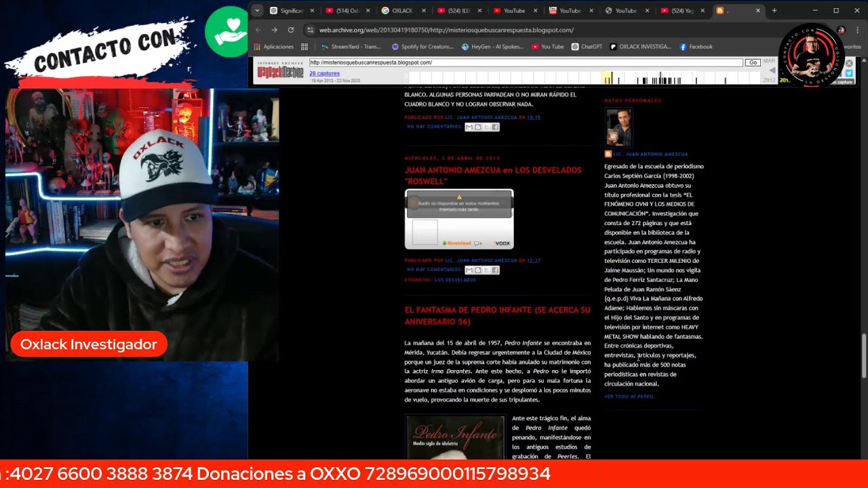Open the You Tube bookmark
Image resolution: width=868 pixels, height=488 pixels.
click(x=548, y=47)
